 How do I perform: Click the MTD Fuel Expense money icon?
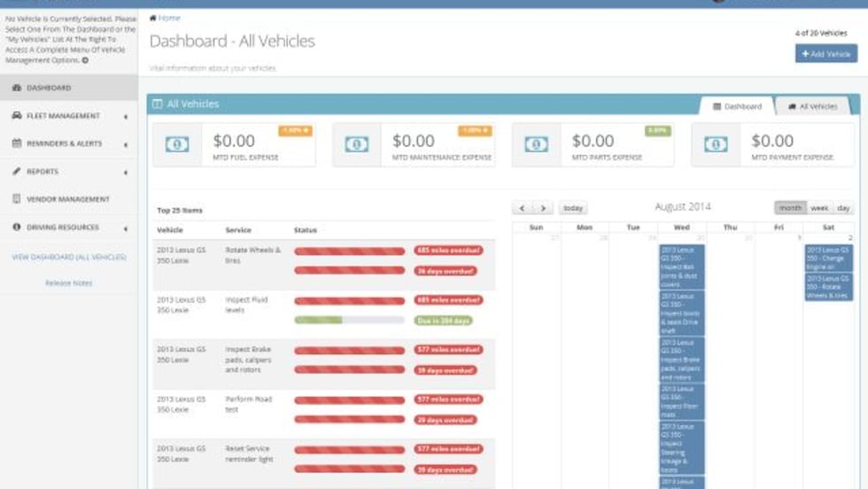pos(177,144)
